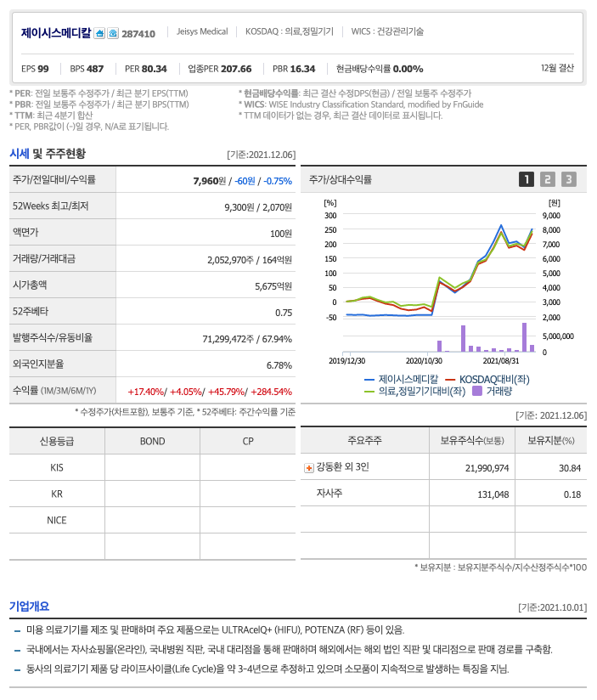597x700 pixels.
Task: Switch chart to tab 2
Action: [548, 179]
